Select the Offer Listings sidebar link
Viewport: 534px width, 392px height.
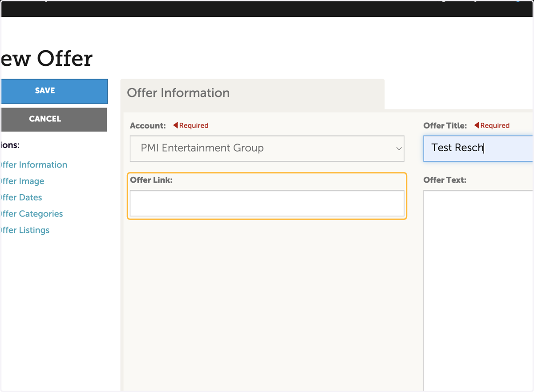click(25, 230)
